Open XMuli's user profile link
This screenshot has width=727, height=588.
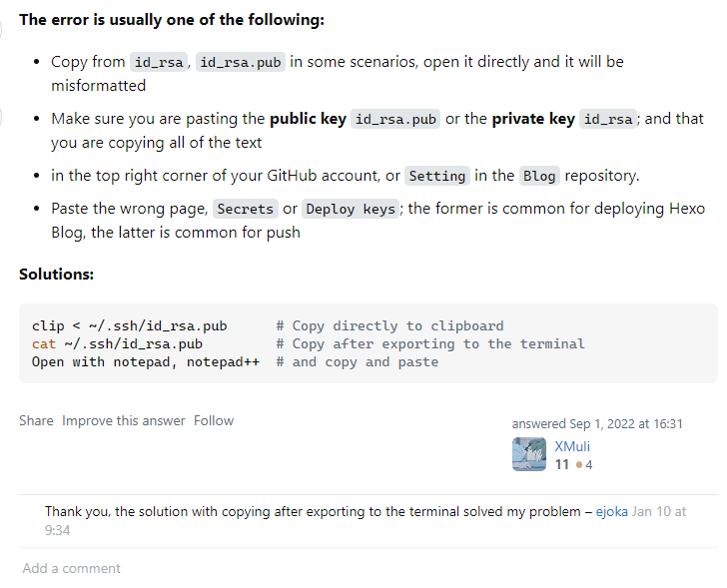point(572,446)
